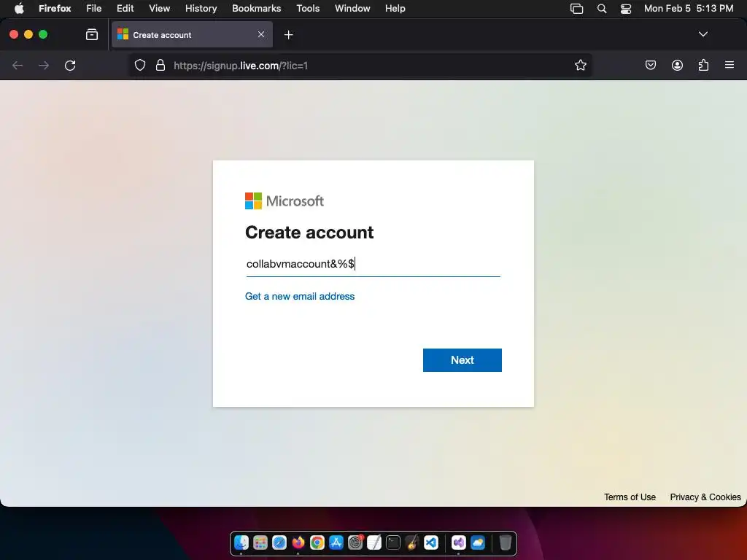The width and height of the screenshot is (747, 560).
Task: Open Weather app from the Dock
Action: click(x=477, y=542)
